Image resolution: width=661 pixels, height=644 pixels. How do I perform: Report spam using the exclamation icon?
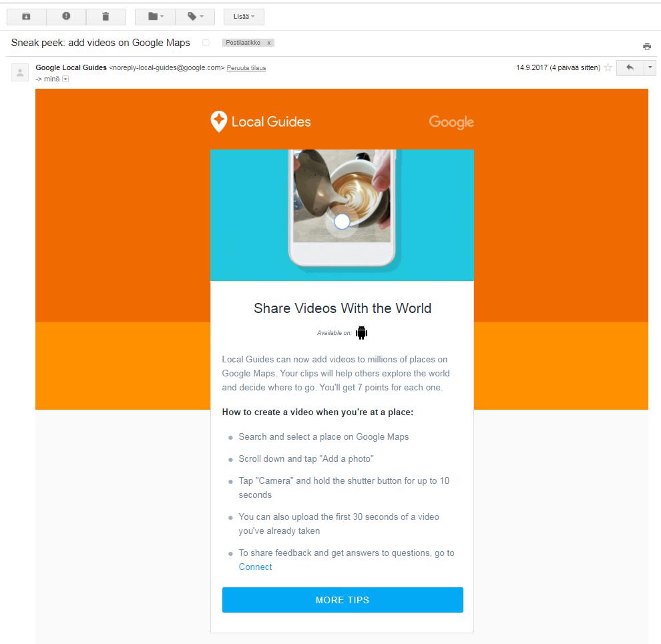point(66,17)
